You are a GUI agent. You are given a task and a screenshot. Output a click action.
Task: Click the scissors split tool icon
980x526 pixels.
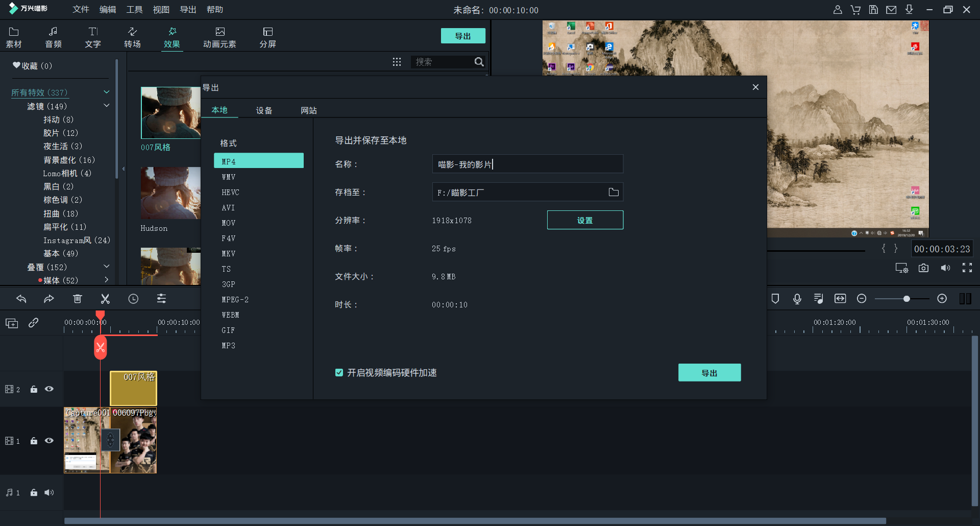pos(105,299)
